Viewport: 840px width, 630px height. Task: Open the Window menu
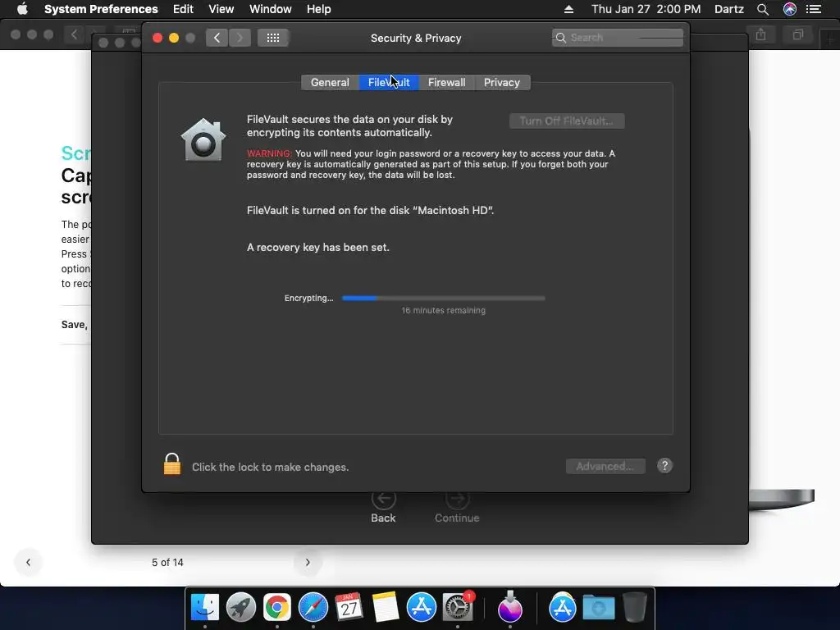[270, 9]
